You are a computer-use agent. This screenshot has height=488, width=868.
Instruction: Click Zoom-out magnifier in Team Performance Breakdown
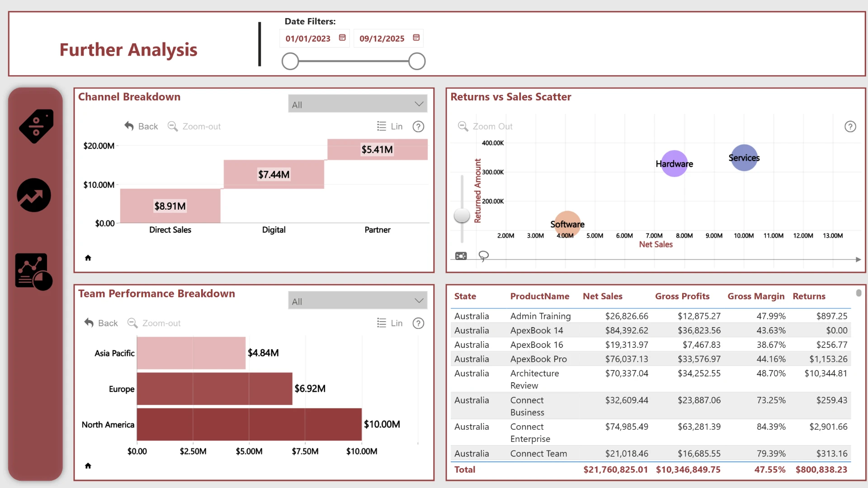[x=132, y=323]
